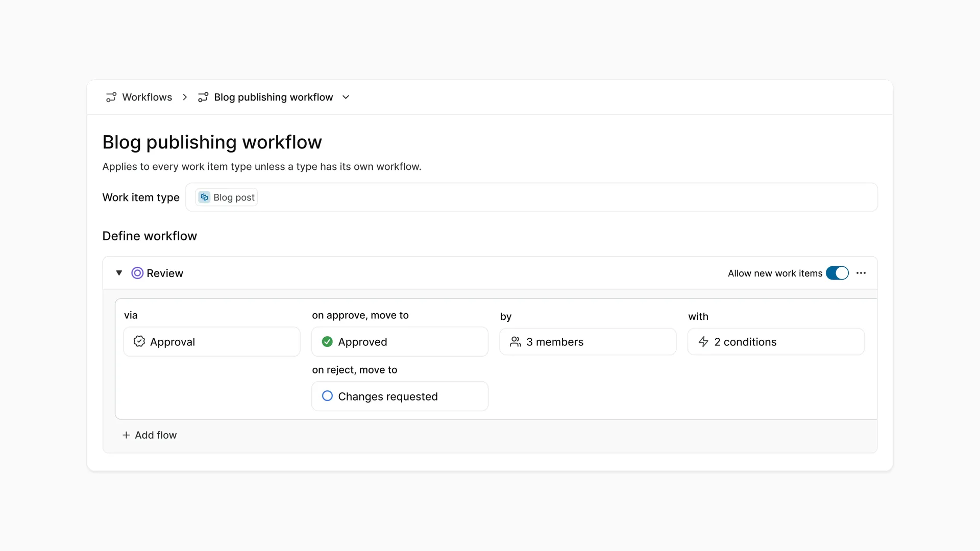Click the 'Define workflow' heading
Viewport: 980px width, 551px height.
click(150, 236)
